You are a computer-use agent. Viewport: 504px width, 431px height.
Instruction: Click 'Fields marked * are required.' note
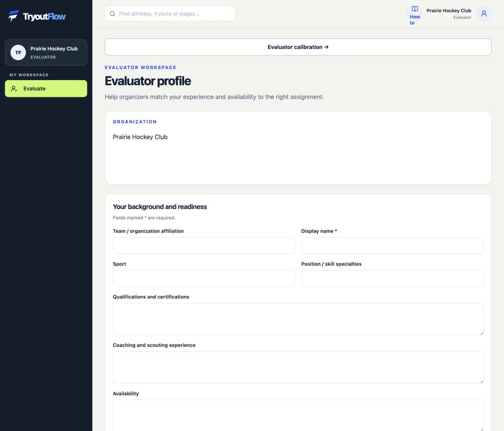[x=144, y=218]
